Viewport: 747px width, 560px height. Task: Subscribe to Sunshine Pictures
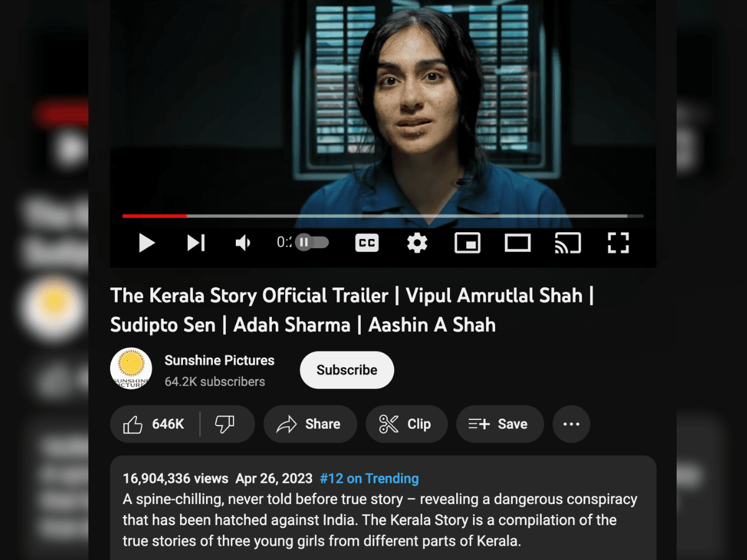347,370
